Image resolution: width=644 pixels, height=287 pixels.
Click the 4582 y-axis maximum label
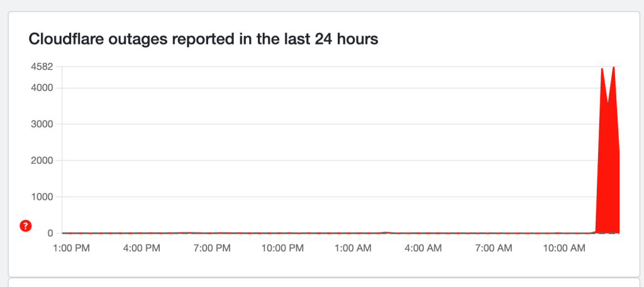point(42,67)
